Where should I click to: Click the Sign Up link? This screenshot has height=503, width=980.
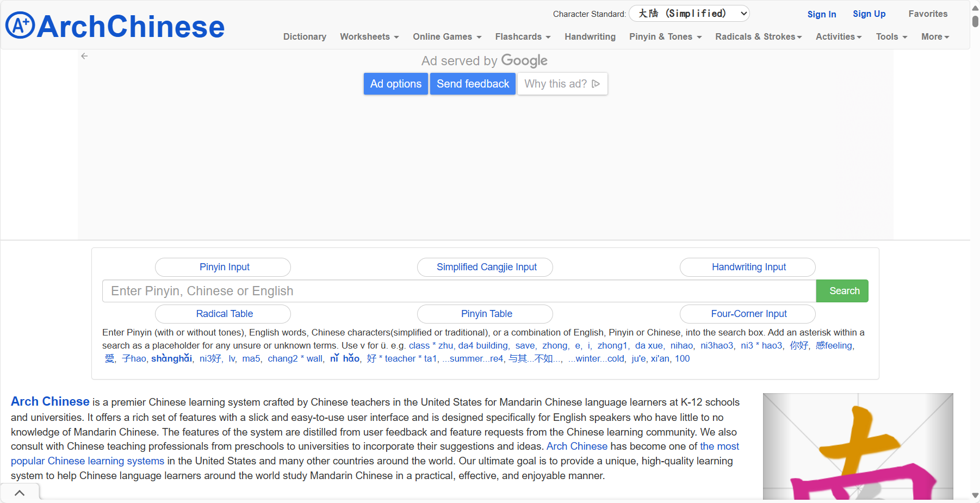click(869, 14)
